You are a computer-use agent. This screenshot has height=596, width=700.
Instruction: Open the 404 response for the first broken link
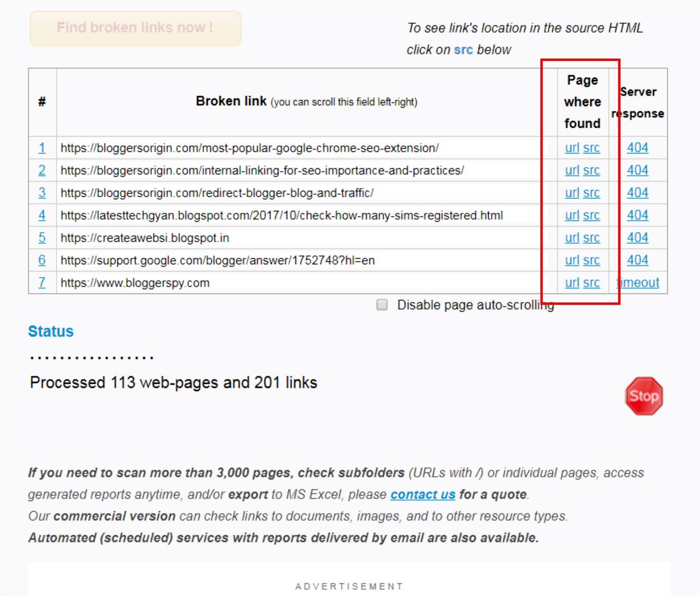[x=637, y=148]
